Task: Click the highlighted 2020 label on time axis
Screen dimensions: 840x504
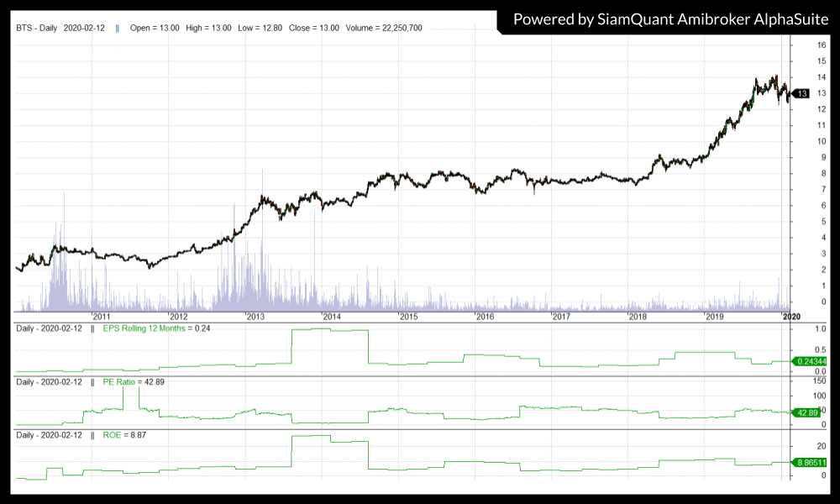Action: (x=790, y=317)
